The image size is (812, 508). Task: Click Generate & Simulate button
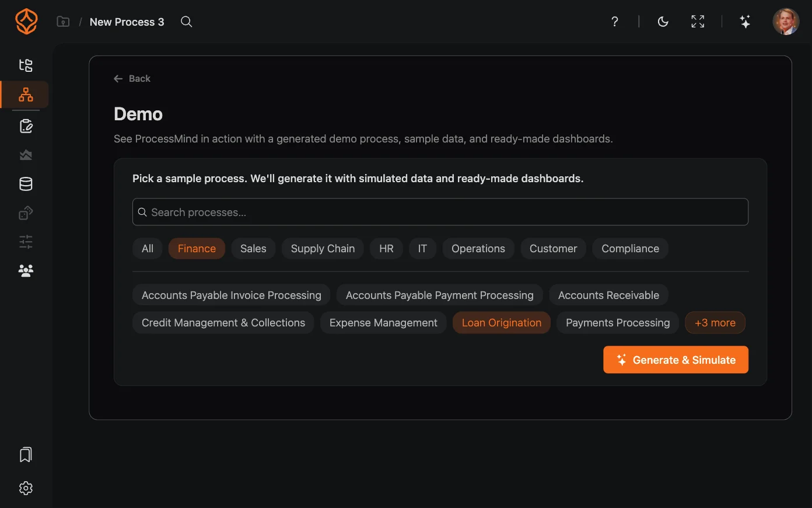(676, 360)
